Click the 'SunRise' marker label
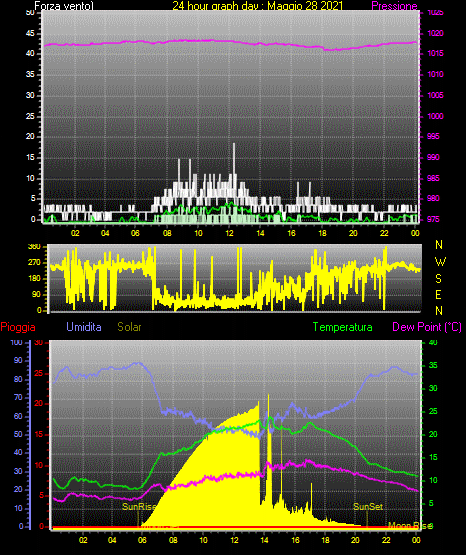 coord(139,507)
